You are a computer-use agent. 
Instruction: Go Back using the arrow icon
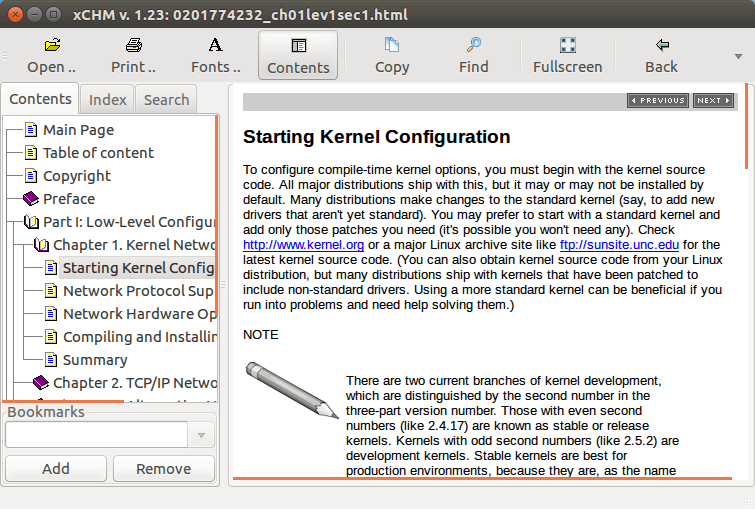coord(661,45)
